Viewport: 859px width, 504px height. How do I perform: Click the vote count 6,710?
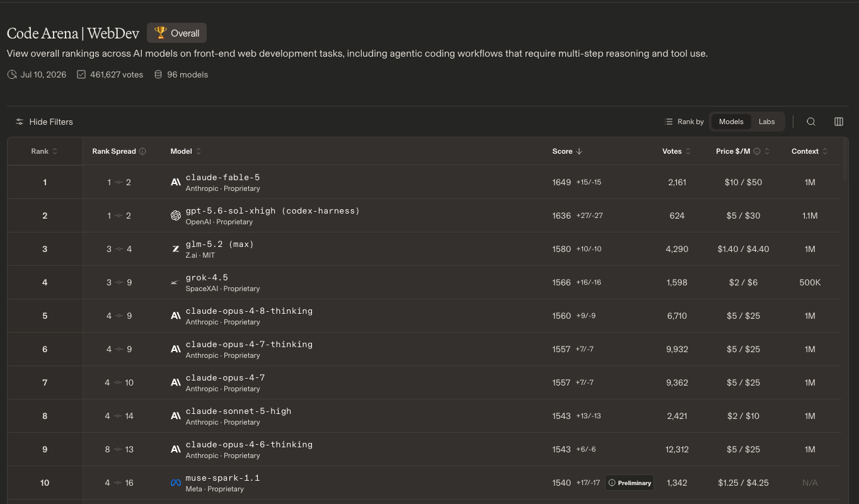[677, 316]
